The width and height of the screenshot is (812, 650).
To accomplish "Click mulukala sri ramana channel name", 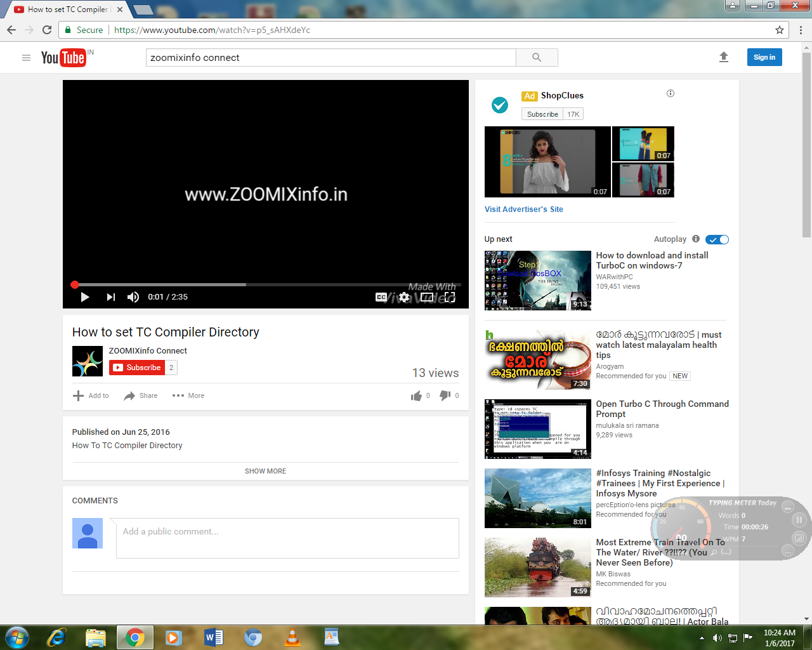I will [x=627, y=425].
